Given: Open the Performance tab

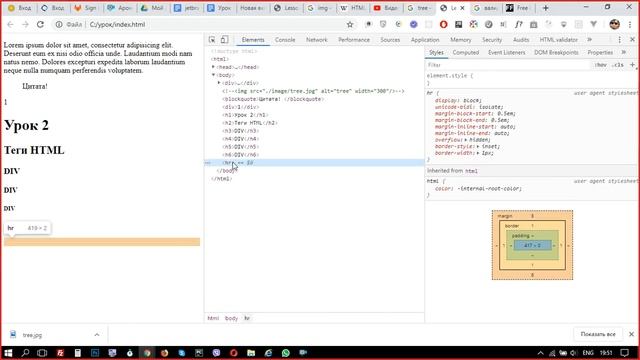Looking at the screenshot, I should coord(353,40).
